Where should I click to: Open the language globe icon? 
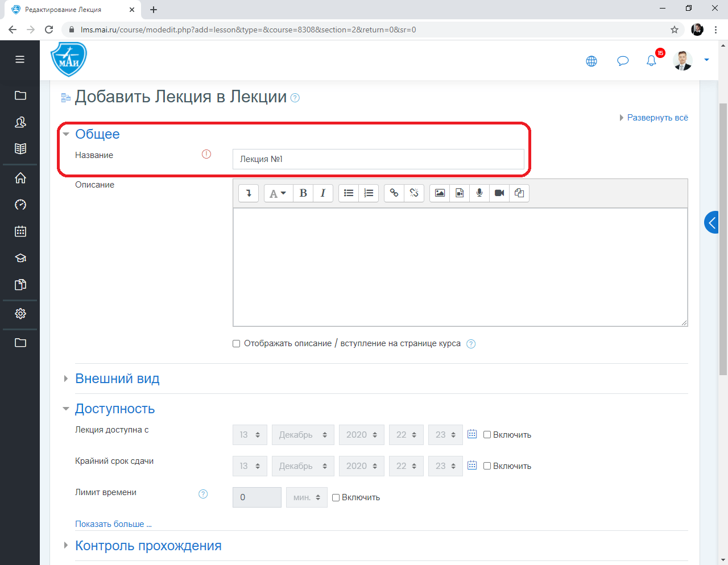click(x=591, y=61)
